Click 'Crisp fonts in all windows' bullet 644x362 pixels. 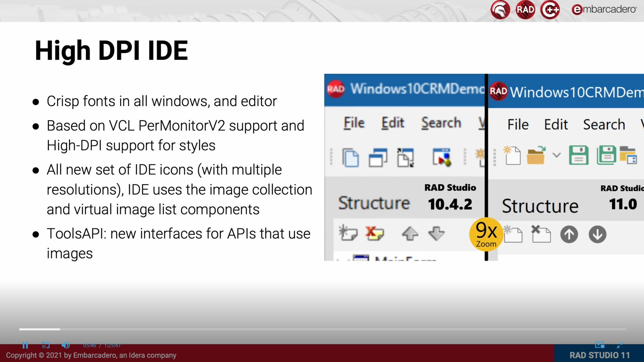coord(162,101)
